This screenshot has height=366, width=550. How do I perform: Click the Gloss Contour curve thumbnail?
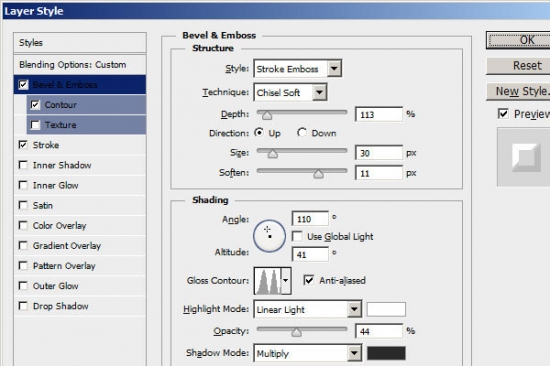click(x=268, y=281)
